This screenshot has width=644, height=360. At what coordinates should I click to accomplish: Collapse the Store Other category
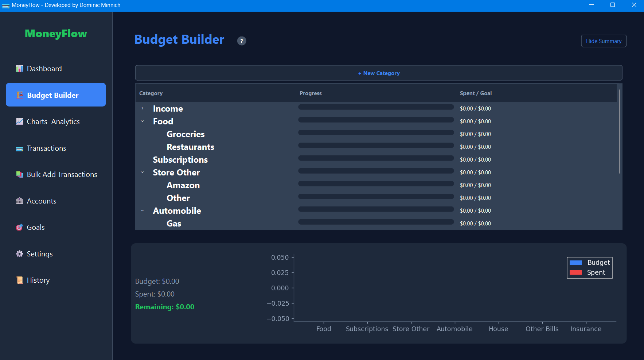point(143,172)
